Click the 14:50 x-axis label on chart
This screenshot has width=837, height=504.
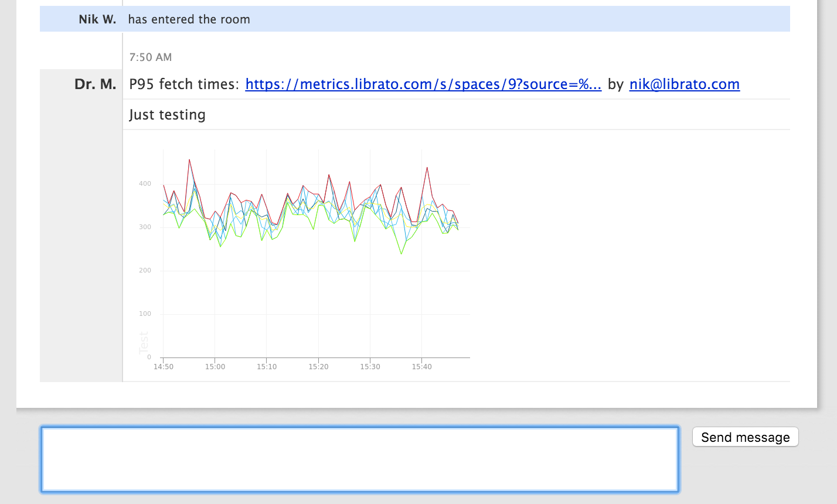click(164, 367)
